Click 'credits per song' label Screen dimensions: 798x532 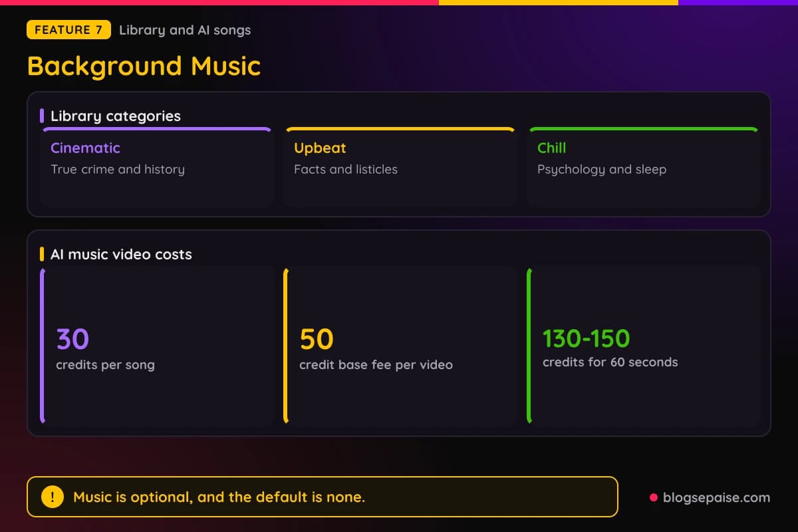tap(105, 365)
